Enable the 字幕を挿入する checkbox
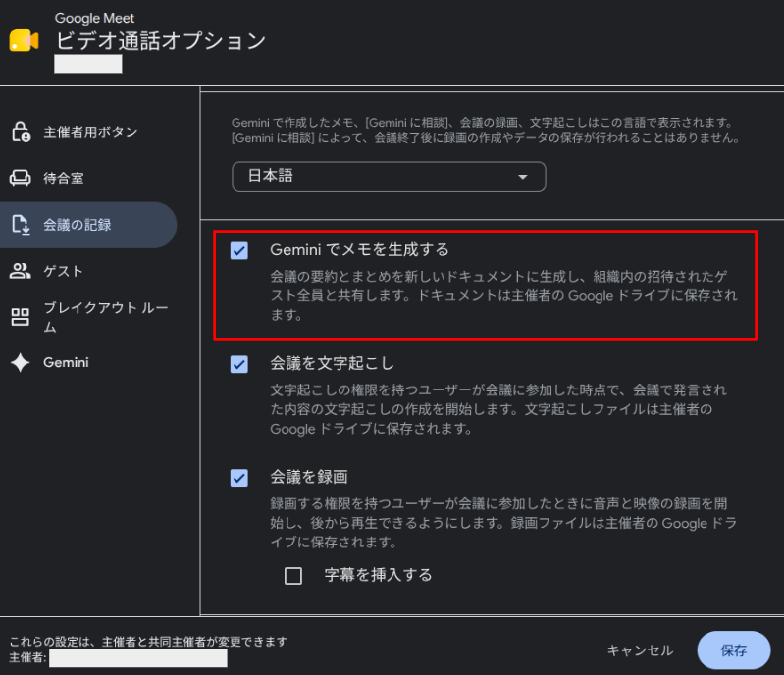Screen dimensions: 784x675 point(293,576)
